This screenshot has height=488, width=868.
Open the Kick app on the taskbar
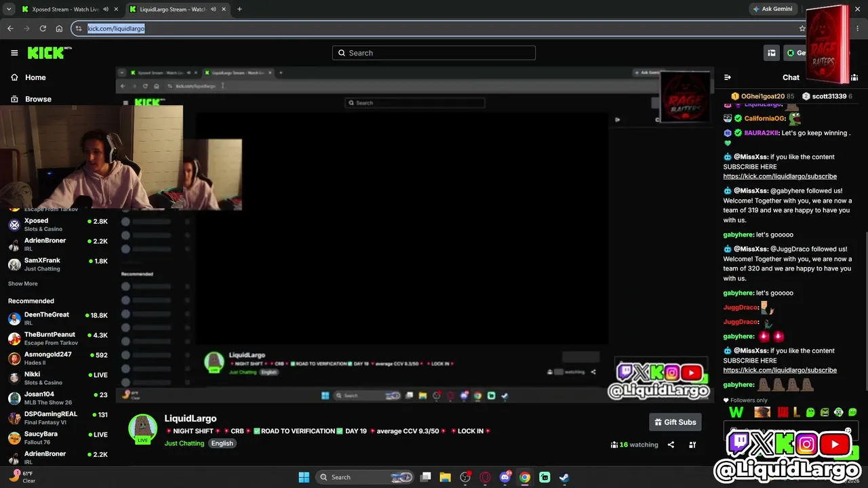coord(545,477)
